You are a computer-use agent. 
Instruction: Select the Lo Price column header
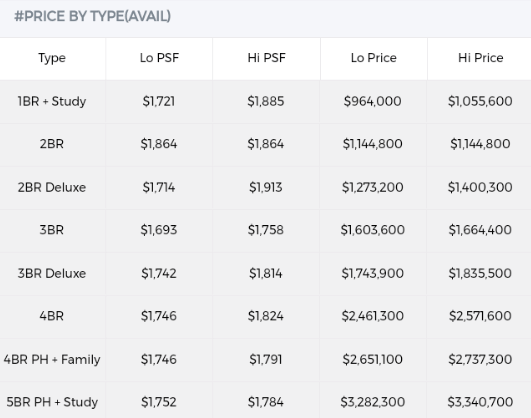[374, 58]
